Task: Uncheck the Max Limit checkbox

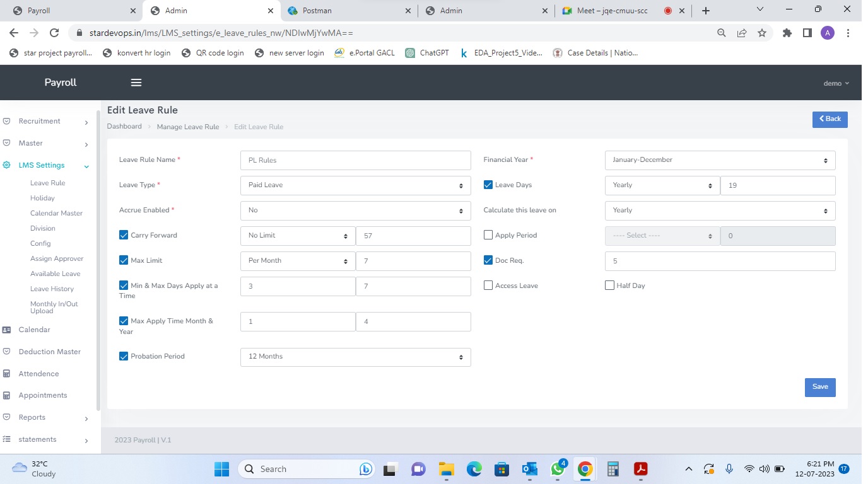Action: (x=124, y=260)
